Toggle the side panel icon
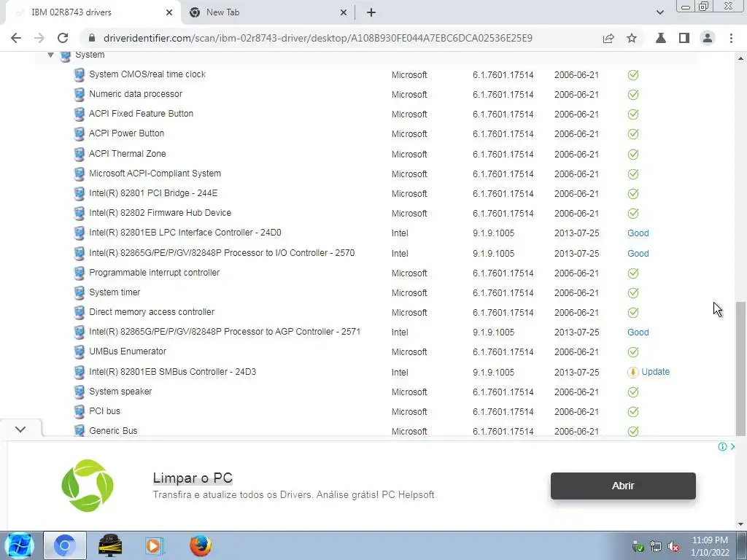 (x=684, y=38)
